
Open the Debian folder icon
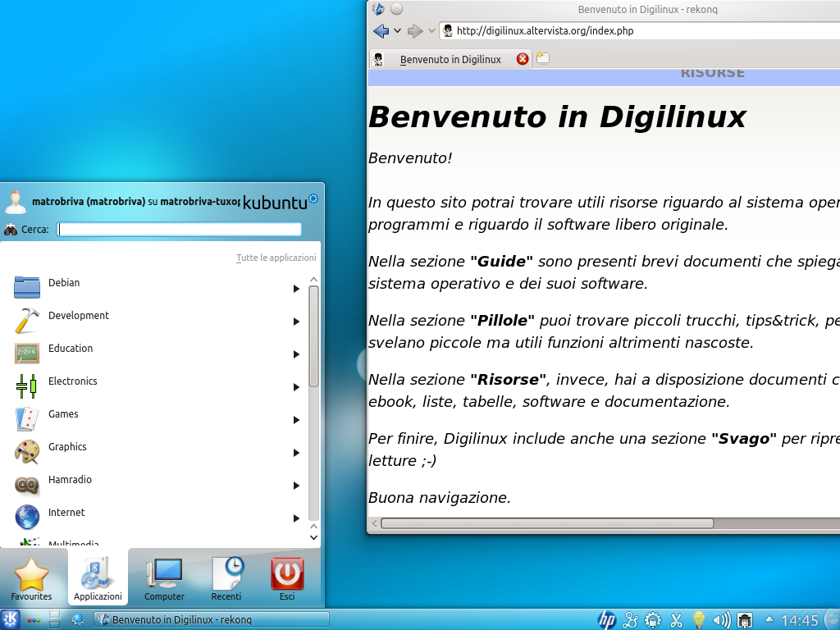point(27,286)
